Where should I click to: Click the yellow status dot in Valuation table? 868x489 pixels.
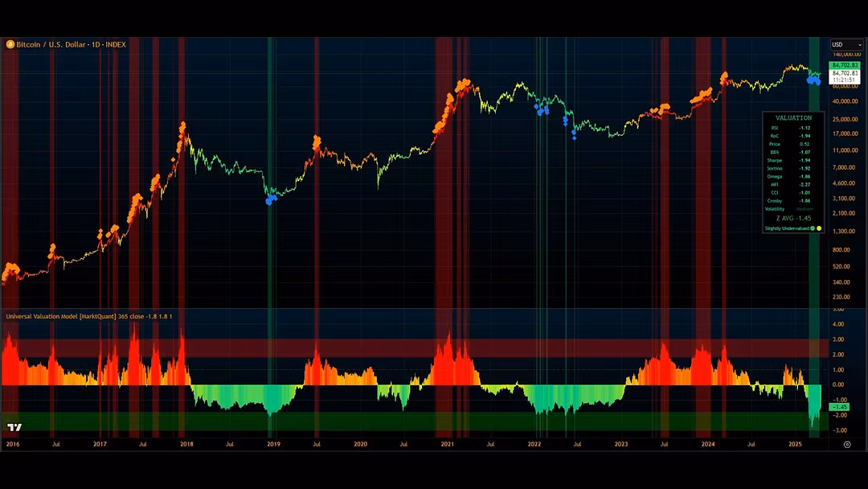click(820, 228)
